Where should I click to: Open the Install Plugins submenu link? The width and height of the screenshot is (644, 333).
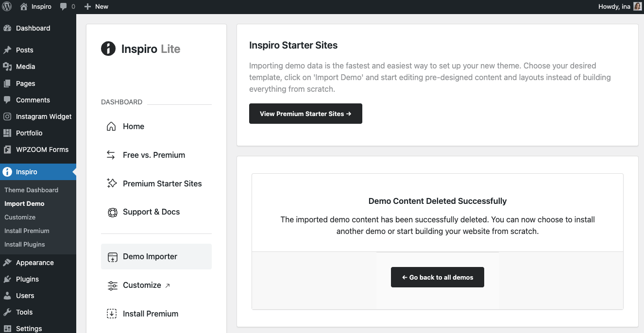[x=24, y=245]
